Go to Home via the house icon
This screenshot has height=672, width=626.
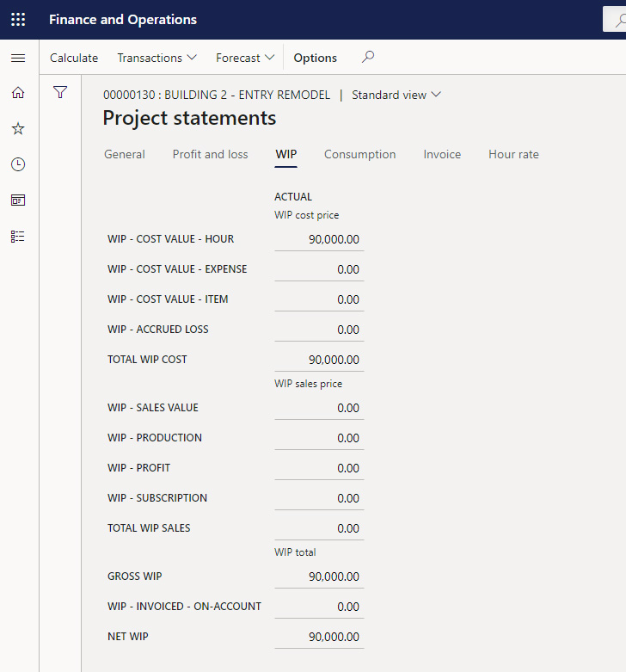click(18, 93)
